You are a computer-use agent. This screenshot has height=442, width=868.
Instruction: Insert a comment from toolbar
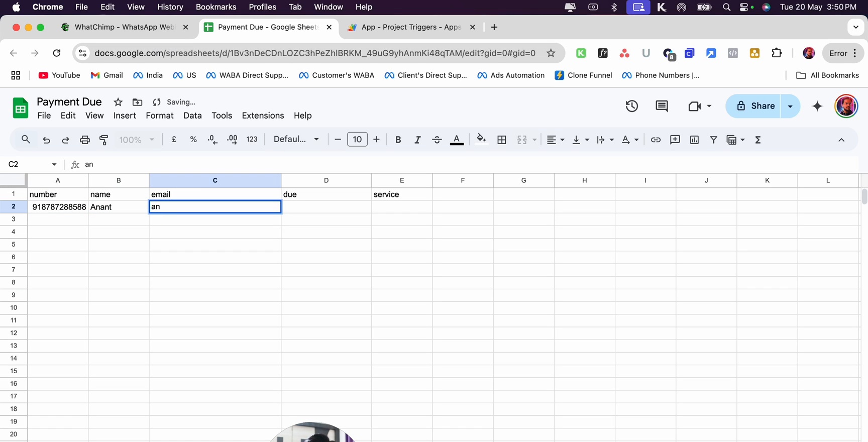[675, 140]
